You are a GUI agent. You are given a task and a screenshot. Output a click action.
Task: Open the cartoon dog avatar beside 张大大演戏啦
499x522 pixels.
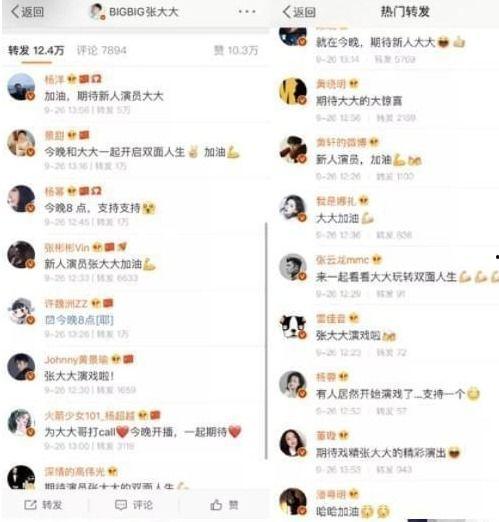click(x=293, y=326)
